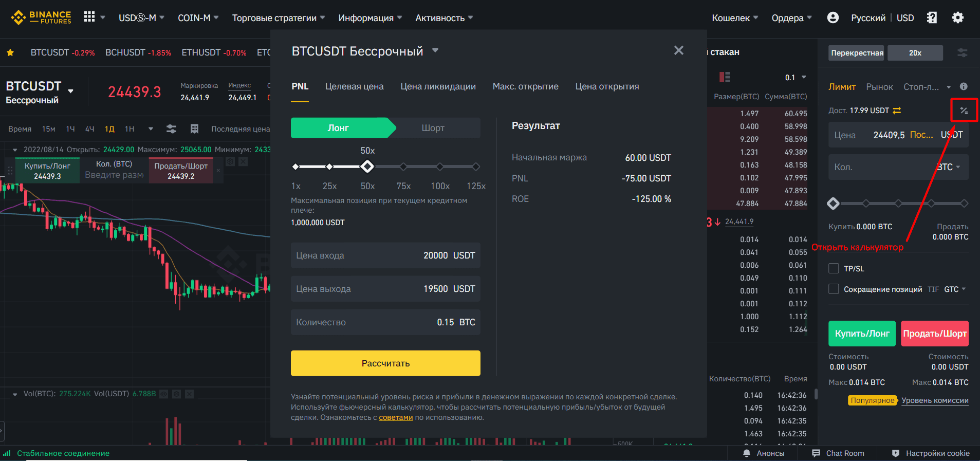Set calculator leverage slider to 25x

(329, 167)
